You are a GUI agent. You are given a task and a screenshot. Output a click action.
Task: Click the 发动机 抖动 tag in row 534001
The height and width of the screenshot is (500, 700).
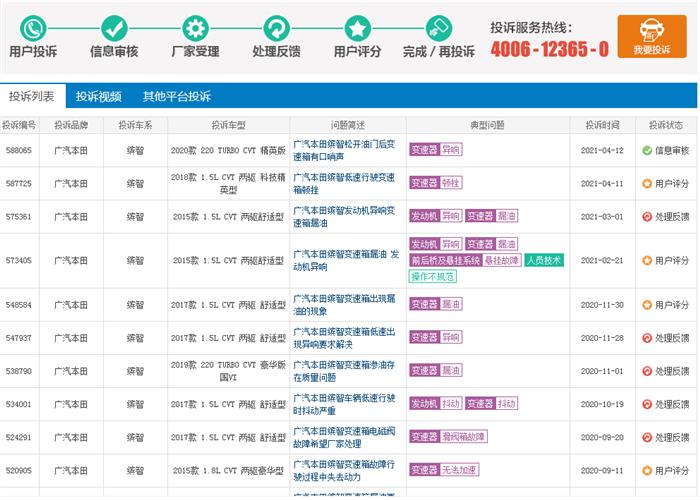pos(436,404)
